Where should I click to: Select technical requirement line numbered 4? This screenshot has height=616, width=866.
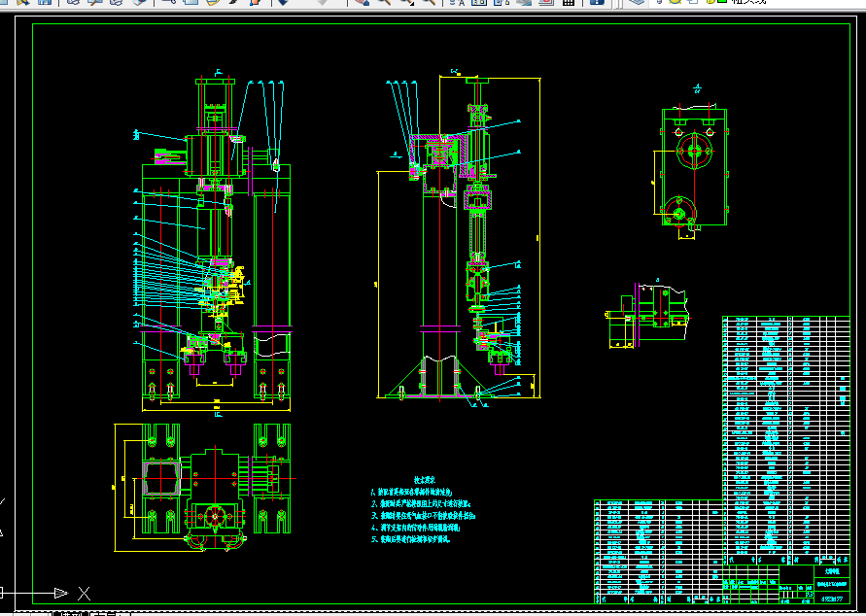click(416, 528)
